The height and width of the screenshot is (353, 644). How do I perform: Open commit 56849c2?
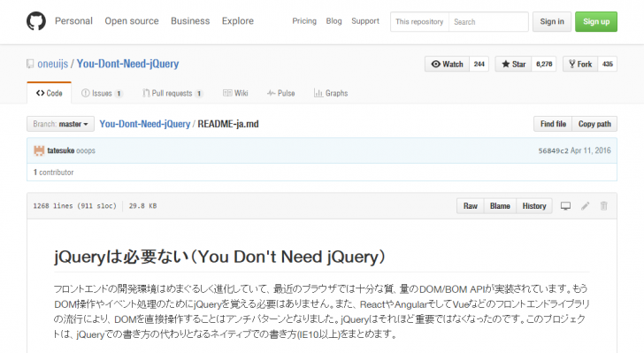click(x=553, y=150)
